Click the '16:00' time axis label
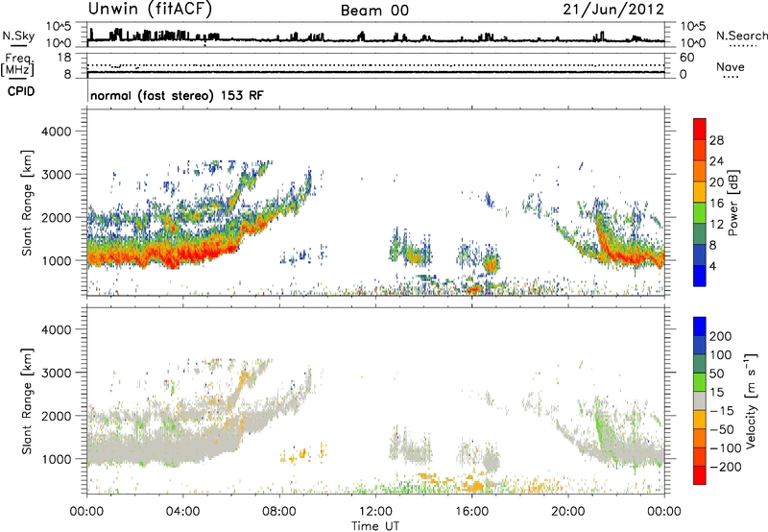 point(471,512)
